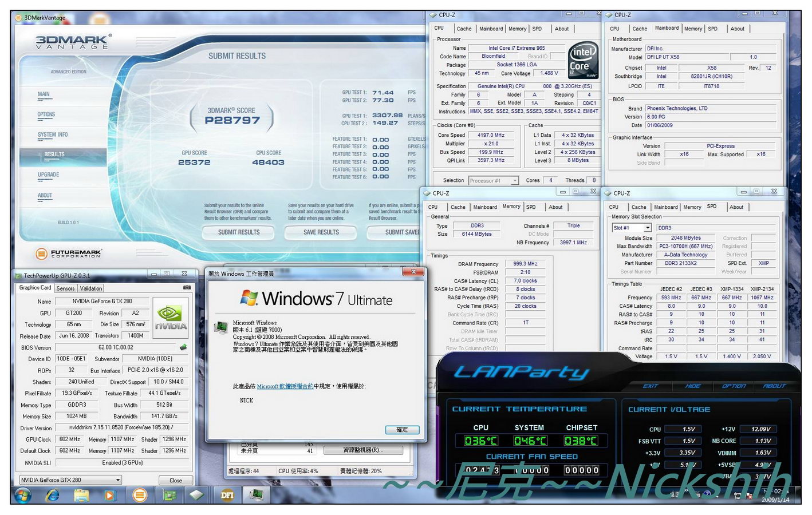Viewport: 812px width, 515px height.
Task: Click EXIT in the LANParty monitor
Action: (x=651, y=386)
